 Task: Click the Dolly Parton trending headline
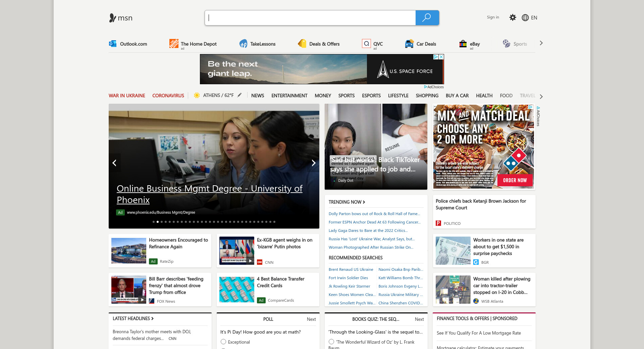click(x=374, y=214)
